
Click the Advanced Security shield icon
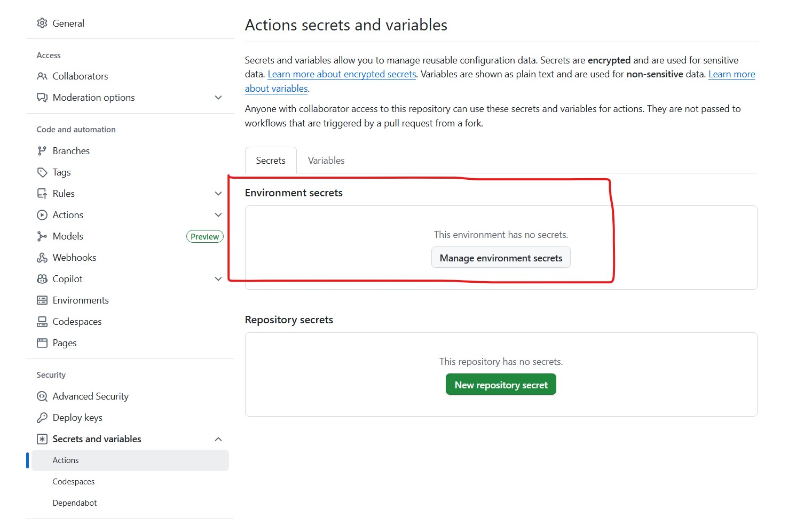42,396
